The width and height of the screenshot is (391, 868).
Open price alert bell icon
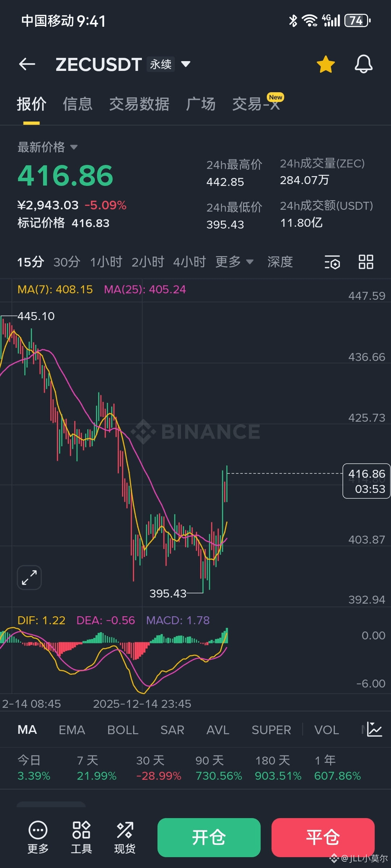pos(363,64)
